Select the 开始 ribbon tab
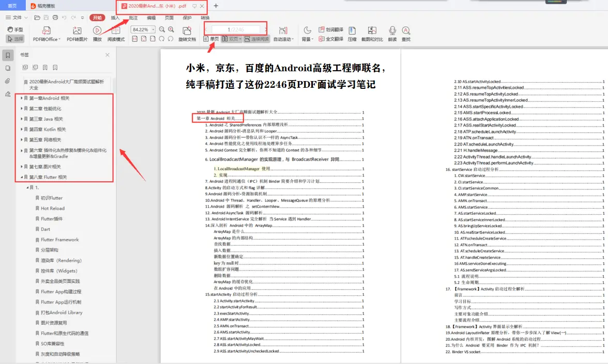The image size is (608, 364). pos(97,18)
